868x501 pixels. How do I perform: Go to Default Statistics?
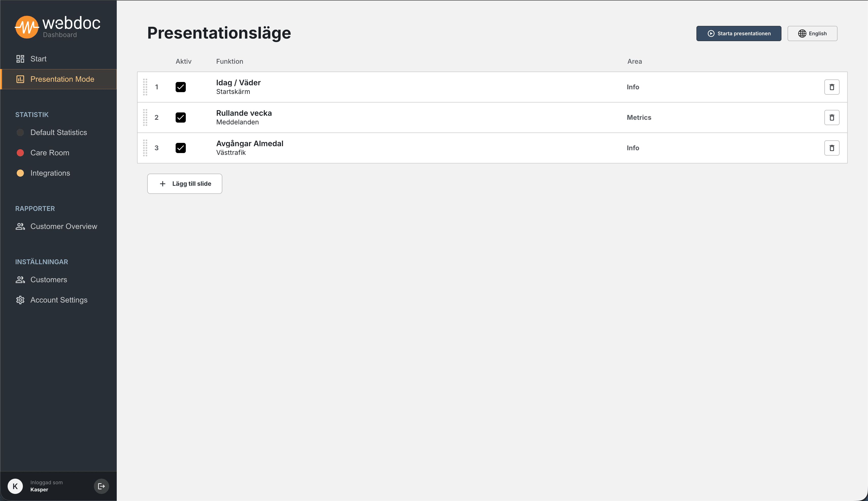coord(58,132)
